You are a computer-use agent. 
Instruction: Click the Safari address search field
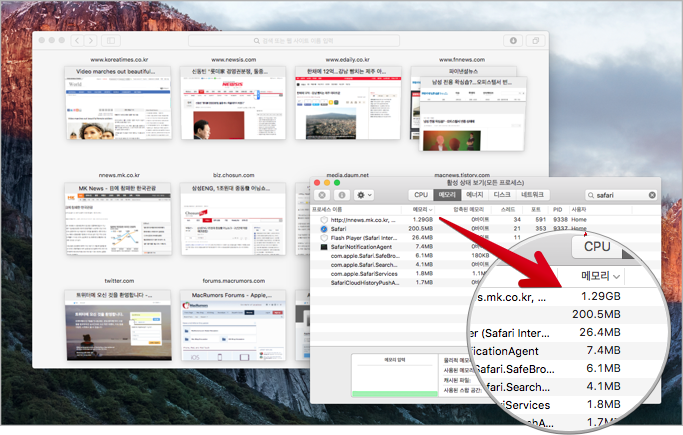click(x=294, y=40)
